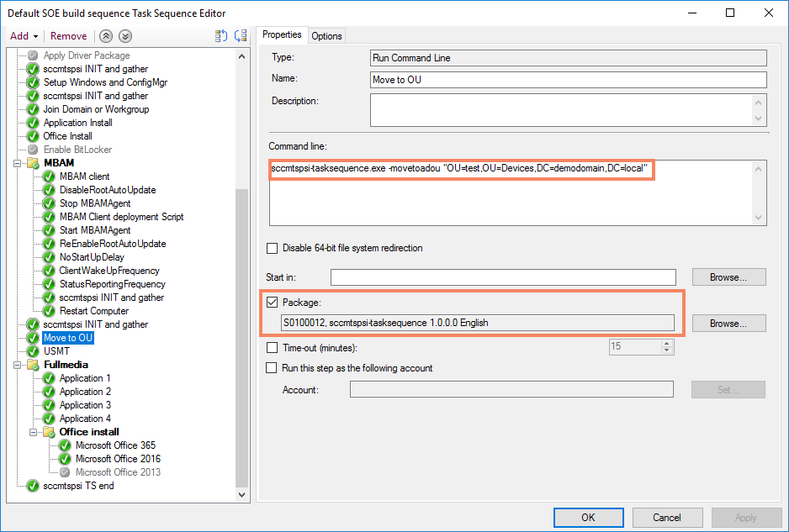Image resolution: width=789 pixels, height=532 pixels.
Task: Click Browse button next to Package field
Action: [728, 324]
